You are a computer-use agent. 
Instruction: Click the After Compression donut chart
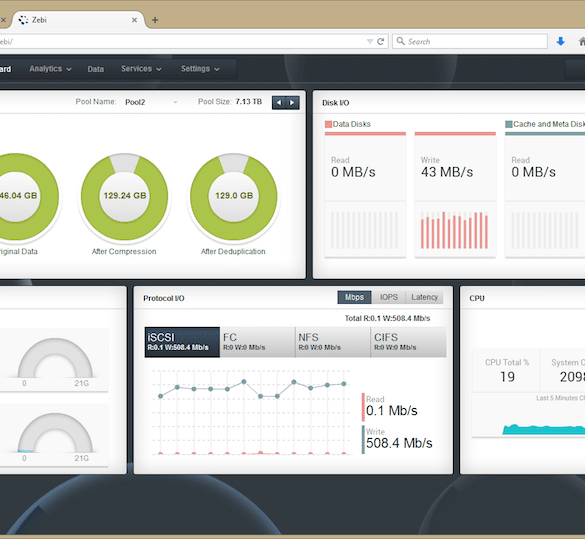click(124, 197)
